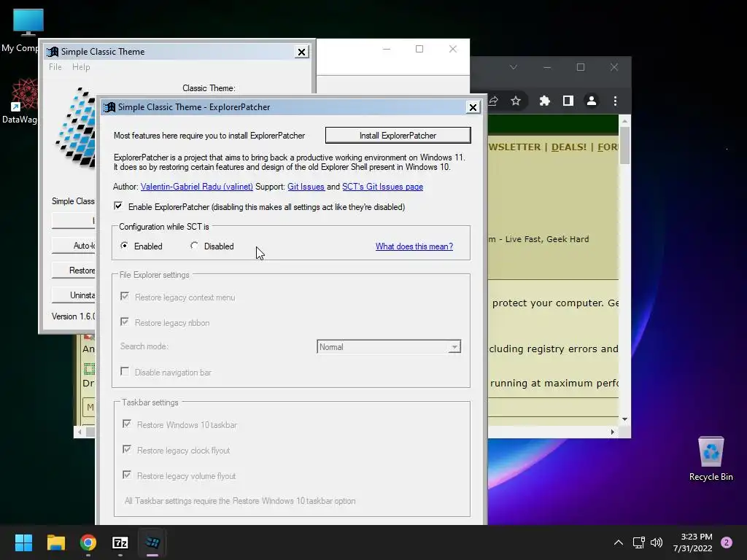Image resolution: width=747 pixels, height=560 pixels.
Task: Click the horizontal scrollbar left arrow
Action: pyautogui.click(x=80, y=432)
